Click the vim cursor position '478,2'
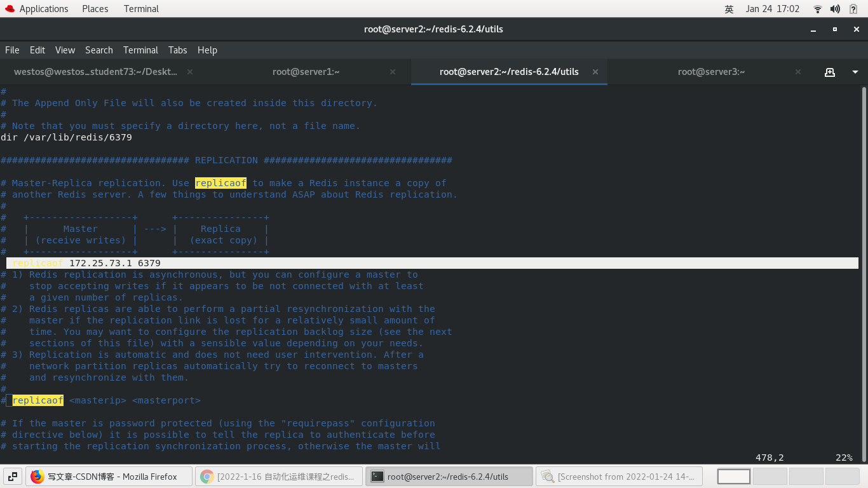Image resolution: width=868 pixels, height=488 pixels. 770,457
